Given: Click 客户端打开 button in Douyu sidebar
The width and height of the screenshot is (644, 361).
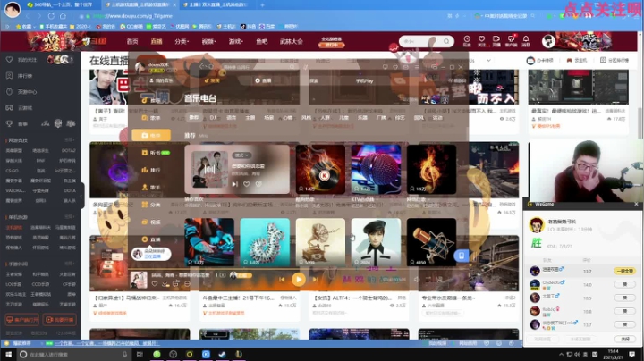Looking at the screenshot, I should pos(22,320).
